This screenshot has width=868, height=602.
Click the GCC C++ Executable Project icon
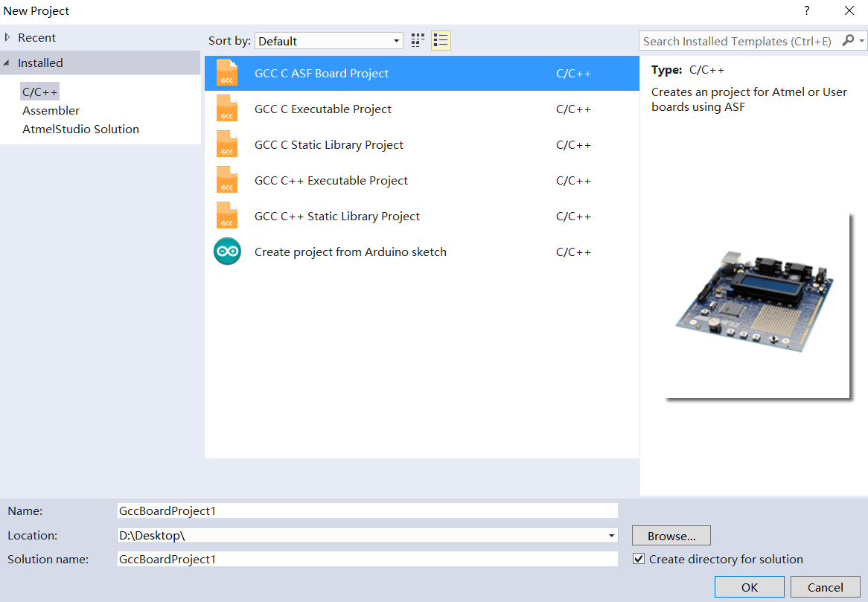click(x=227, y=180)
